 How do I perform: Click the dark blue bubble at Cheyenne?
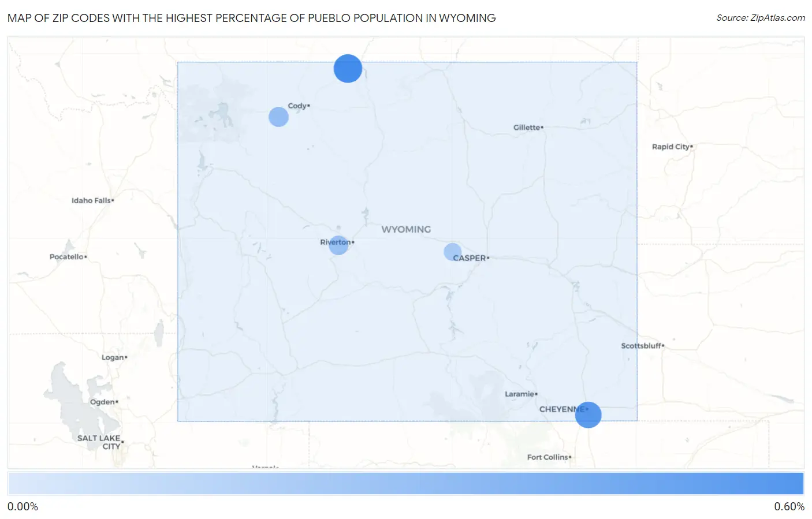click(588, 415)
